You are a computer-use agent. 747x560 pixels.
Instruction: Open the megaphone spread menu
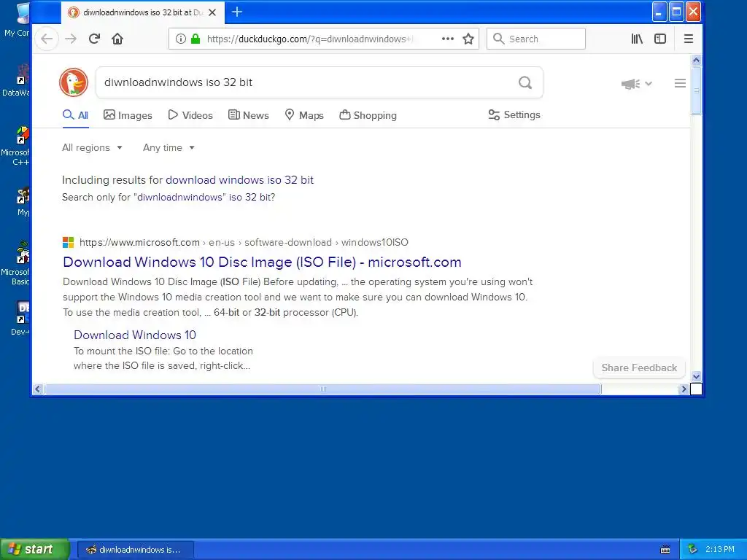636,84
